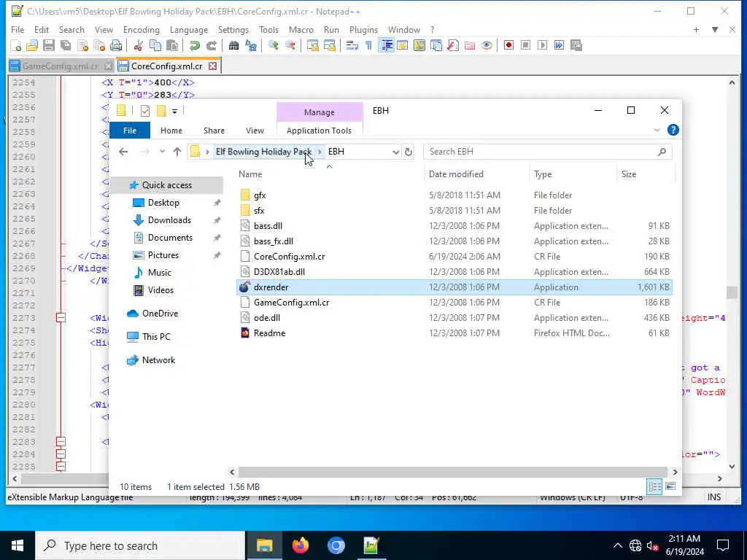Click the Stop Recording macro icon

[525, 46]
